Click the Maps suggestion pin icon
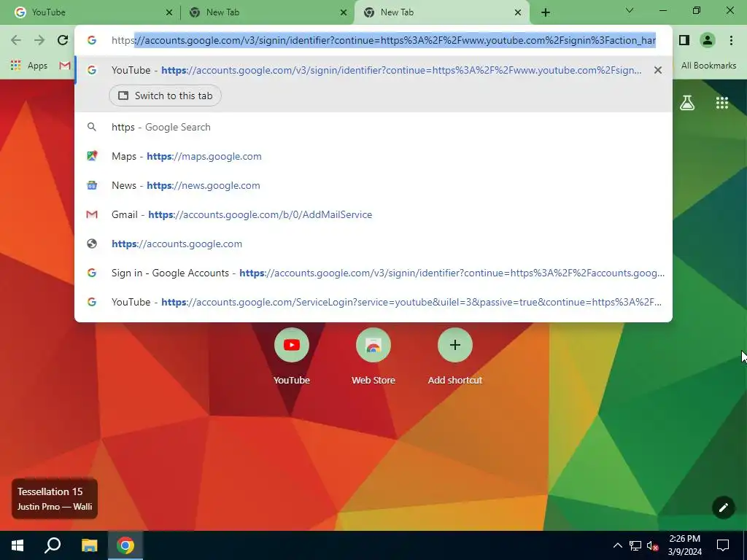Screen dimensions: 747x560 click(92, 156)
